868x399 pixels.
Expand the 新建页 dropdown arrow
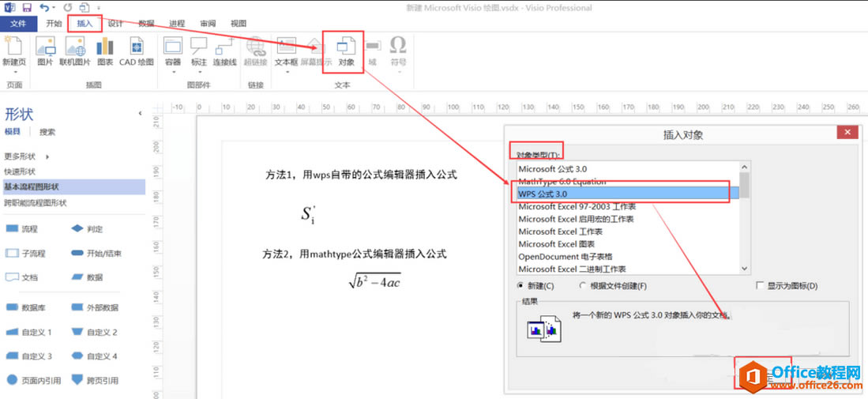click(x=15, y=71)
